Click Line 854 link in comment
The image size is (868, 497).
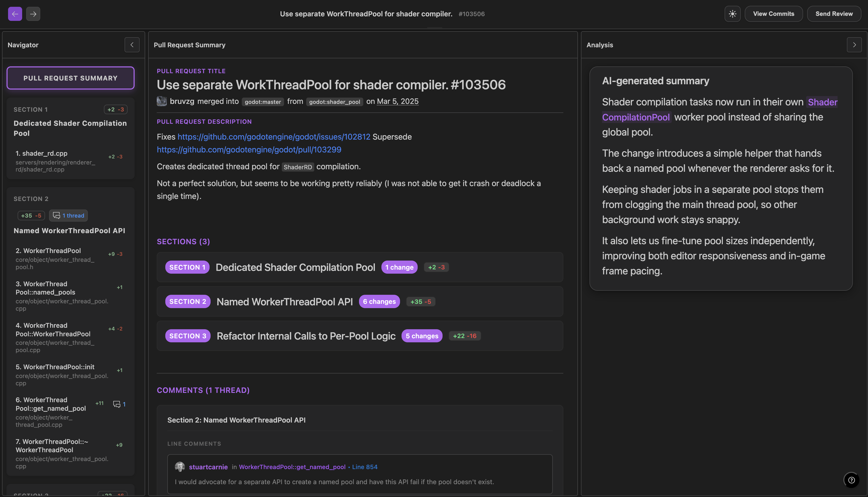point(365,467)
